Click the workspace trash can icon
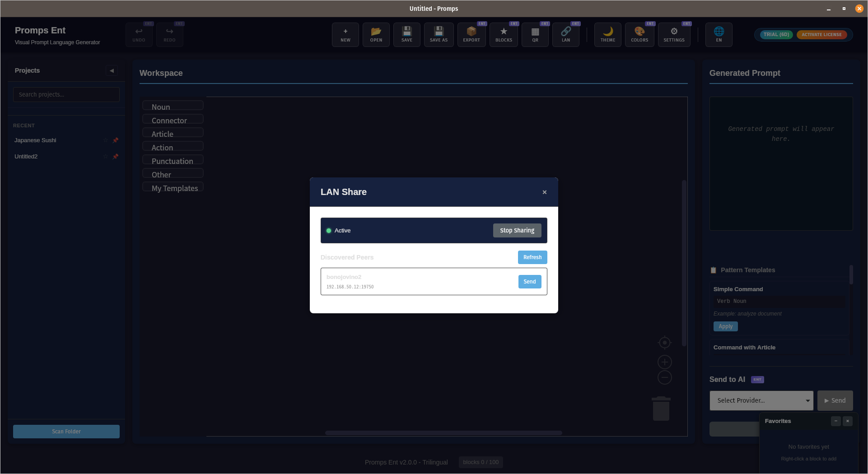 661,409
